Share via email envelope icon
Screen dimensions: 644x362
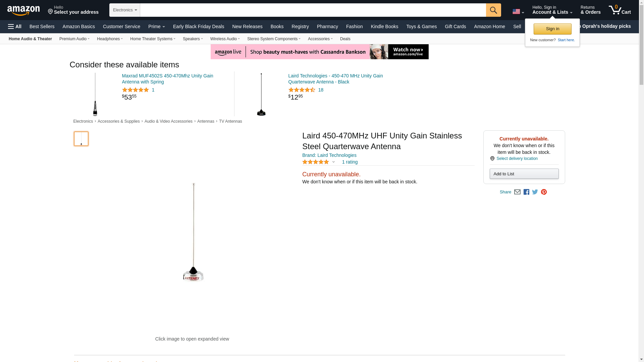[517, 192]
